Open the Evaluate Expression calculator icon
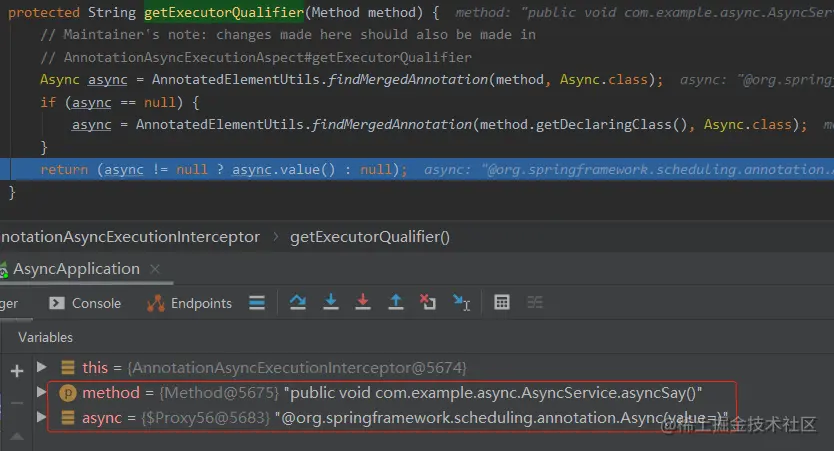This screenshot has width=834, height=451. pos(502,302)
